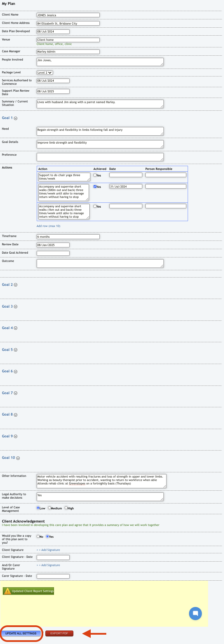Expand the Goal 5 chevron icon
The width and height of the screenshot is (224, 644).
coord(16,350)
